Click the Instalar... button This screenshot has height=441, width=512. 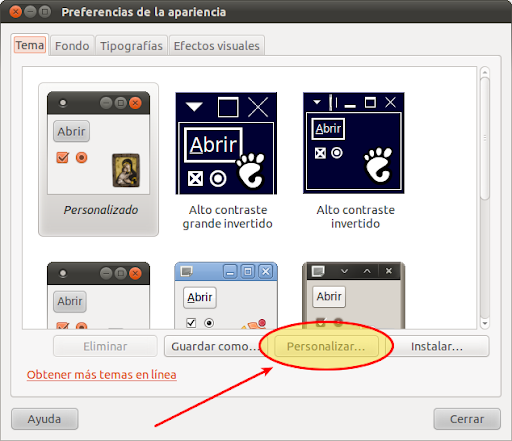coord(437,346)
